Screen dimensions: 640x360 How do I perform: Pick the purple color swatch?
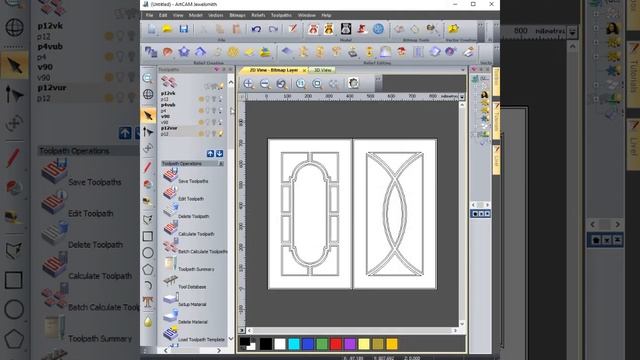pyautogui.click(x=350, y=344)
